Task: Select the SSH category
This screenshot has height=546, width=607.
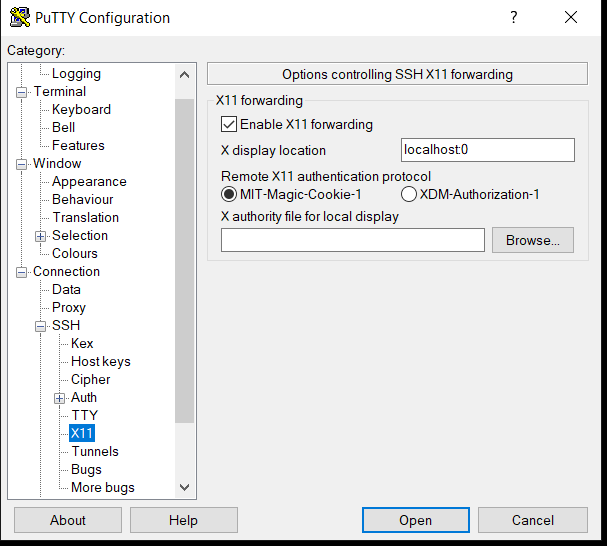Action: (x=66, y=325)
